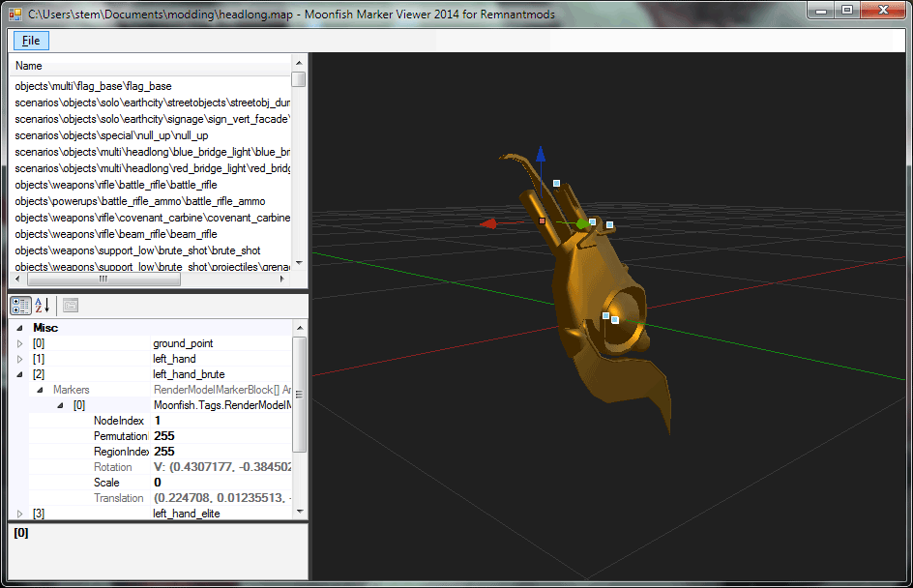Expand the [0] ground_point entry

pos(20,343)
